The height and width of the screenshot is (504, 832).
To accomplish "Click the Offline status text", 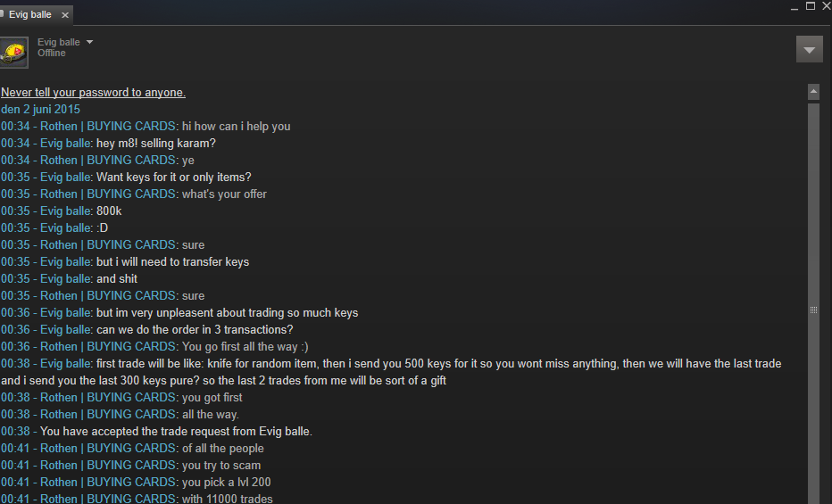I will (52, 53).
